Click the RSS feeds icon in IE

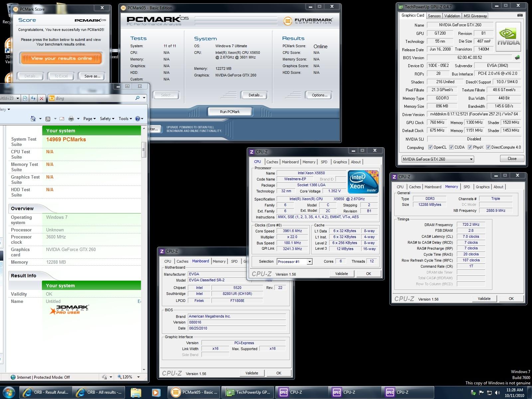coord(48,119)
